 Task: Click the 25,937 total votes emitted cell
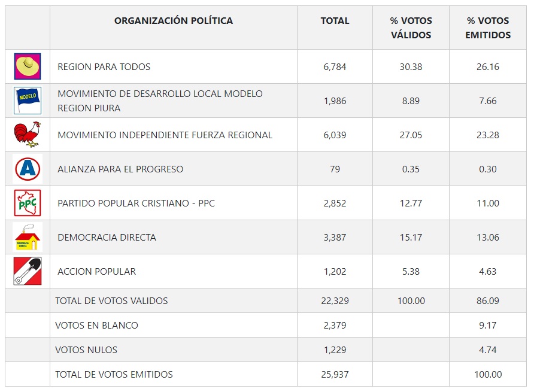pos(335,375)
